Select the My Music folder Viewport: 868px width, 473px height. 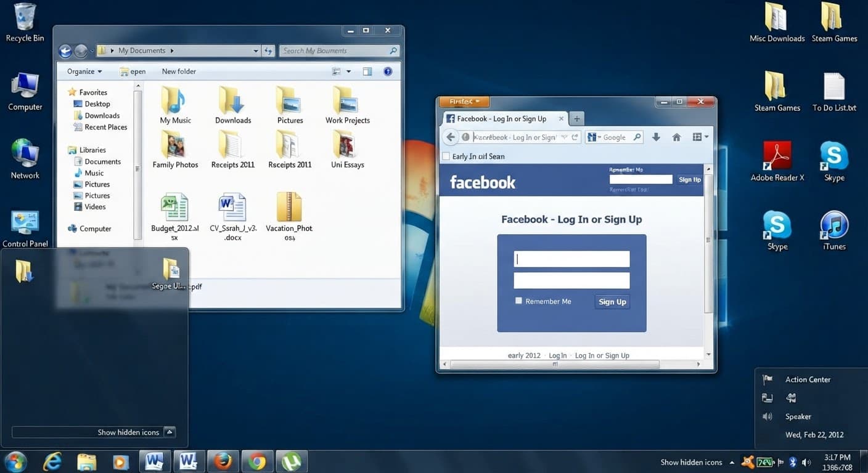(x=175, y=105)
